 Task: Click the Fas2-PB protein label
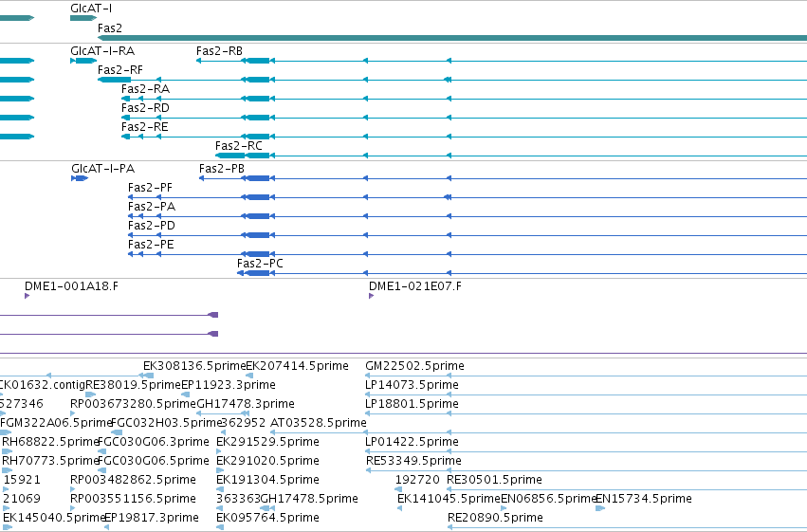[x=222, y=169]
